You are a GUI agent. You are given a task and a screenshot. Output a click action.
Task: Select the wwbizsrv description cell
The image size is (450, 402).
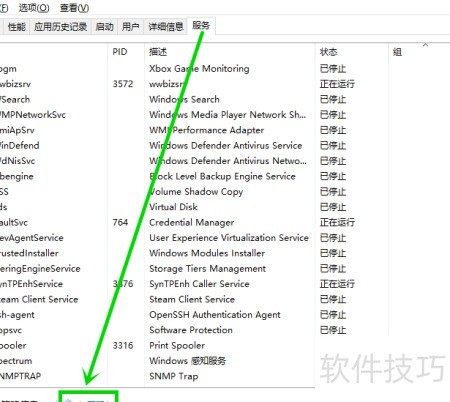[166, 84]
